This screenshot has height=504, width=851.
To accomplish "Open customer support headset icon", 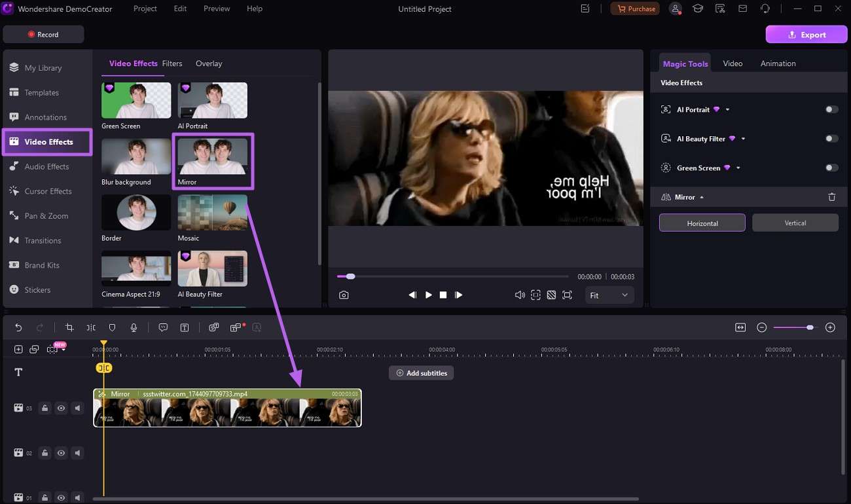I will (x=765, y=9).
